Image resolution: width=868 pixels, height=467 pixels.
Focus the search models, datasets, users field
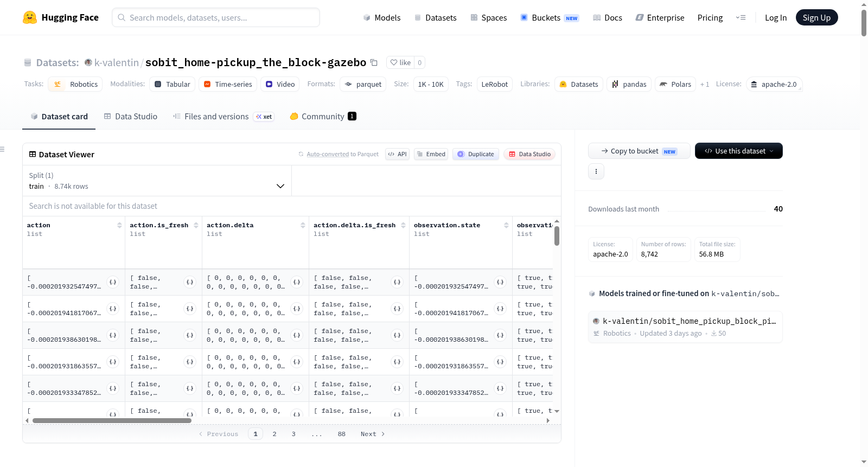[x=216, y=17]
